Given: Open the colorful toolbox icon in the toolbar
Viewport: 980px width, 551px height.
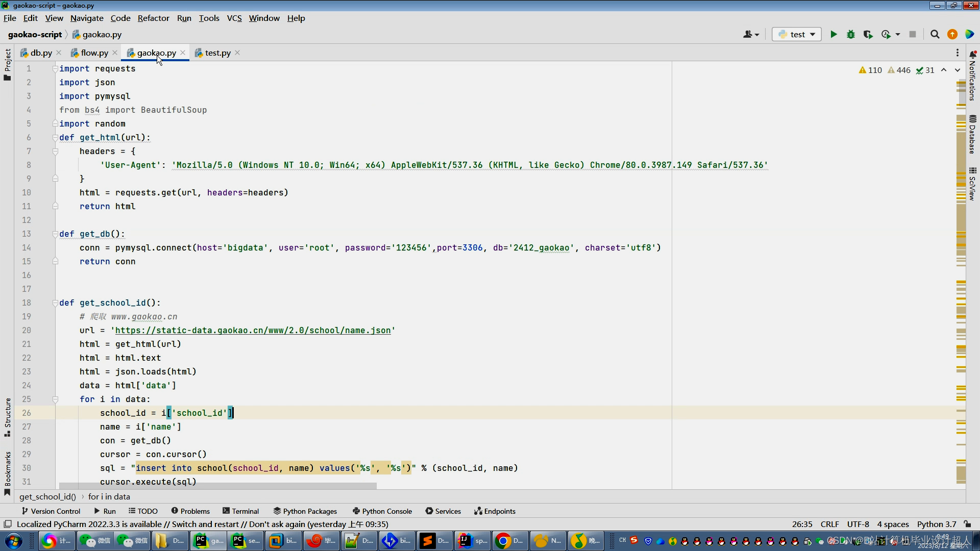Looking at the screenshot, I should (969, 34).
